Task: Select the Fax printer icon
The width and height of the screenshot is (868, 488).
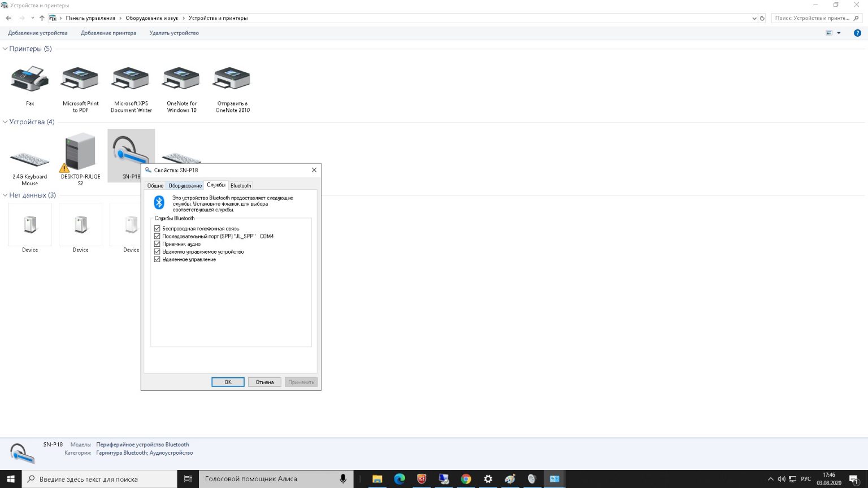Action: click(30, 78)
